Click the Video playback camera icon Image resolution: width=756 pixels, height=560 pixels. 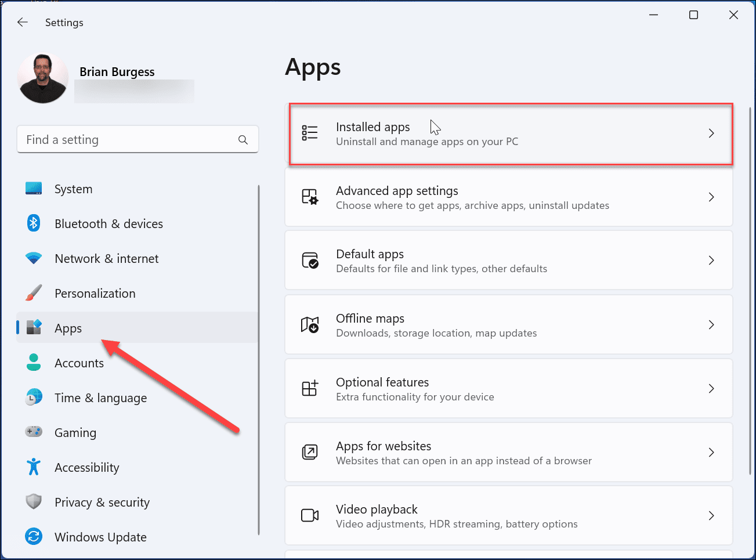[310, 515]
